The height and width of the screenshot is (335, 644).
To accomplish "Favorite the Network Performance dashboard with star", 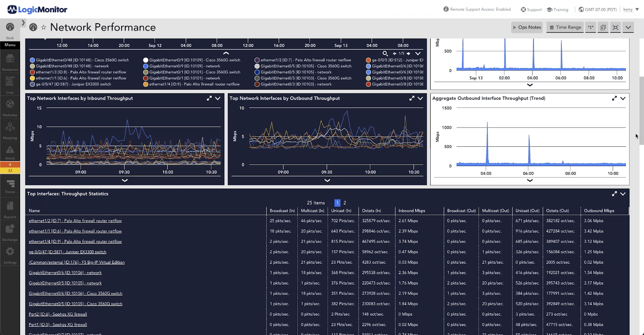I will 43,27.
